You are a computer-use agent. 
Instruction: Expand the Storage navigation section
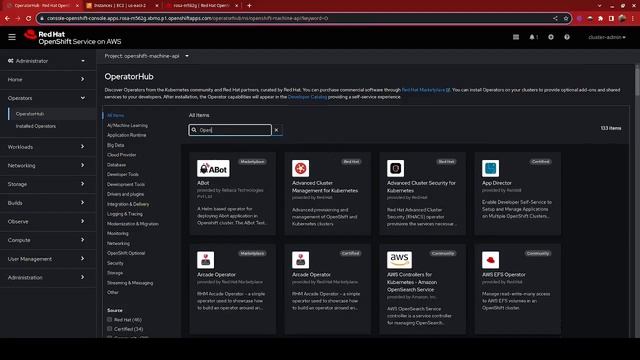click(47, 184)
